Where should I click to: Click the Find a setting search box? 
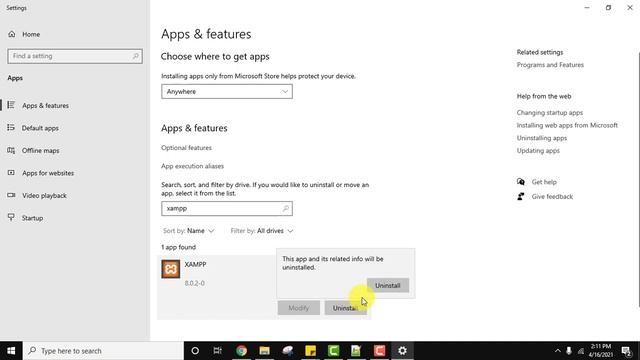pos(75,56)
